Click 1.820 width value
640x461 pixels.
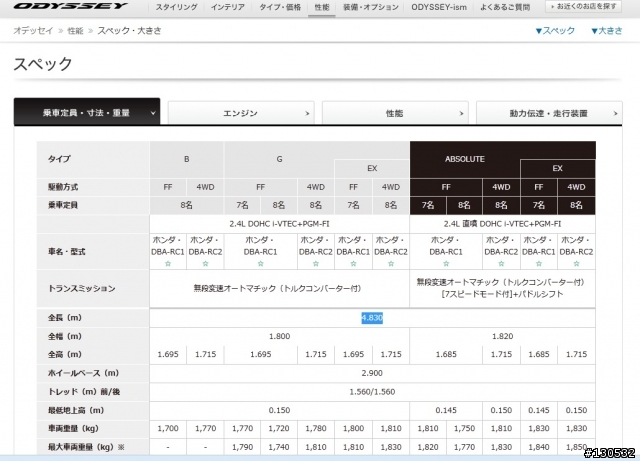pos(502,336)
